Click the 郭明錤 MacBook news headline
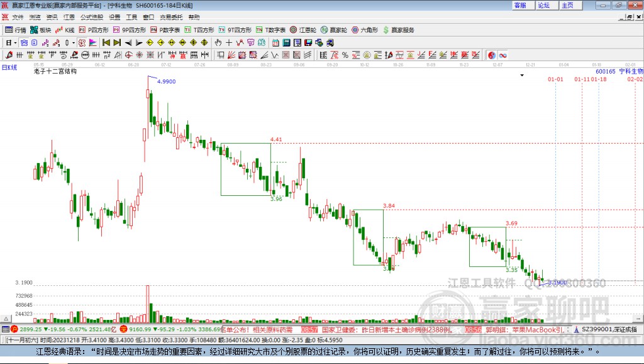The height and width of the screenshot is (364, 644). point(525,329)
